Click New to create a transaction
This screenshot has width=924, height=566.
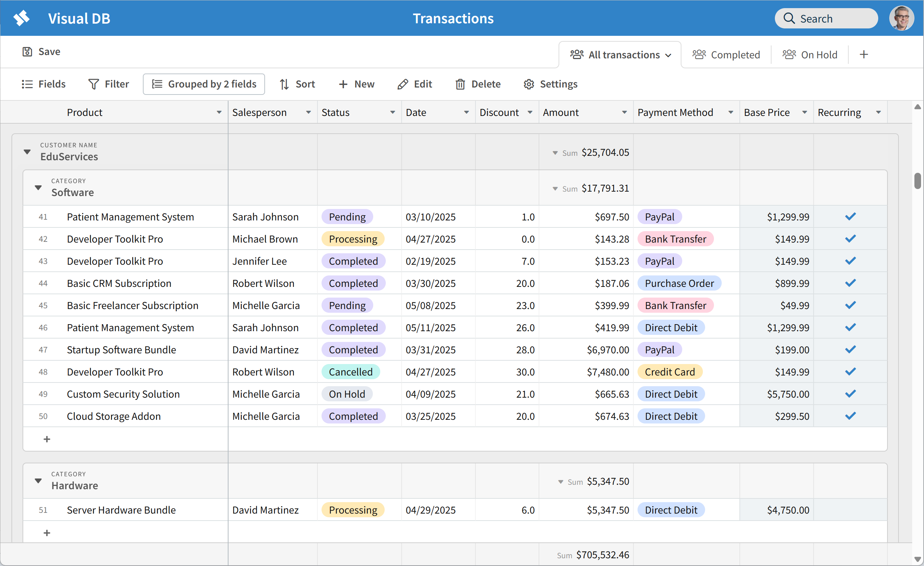coord(356,84)
